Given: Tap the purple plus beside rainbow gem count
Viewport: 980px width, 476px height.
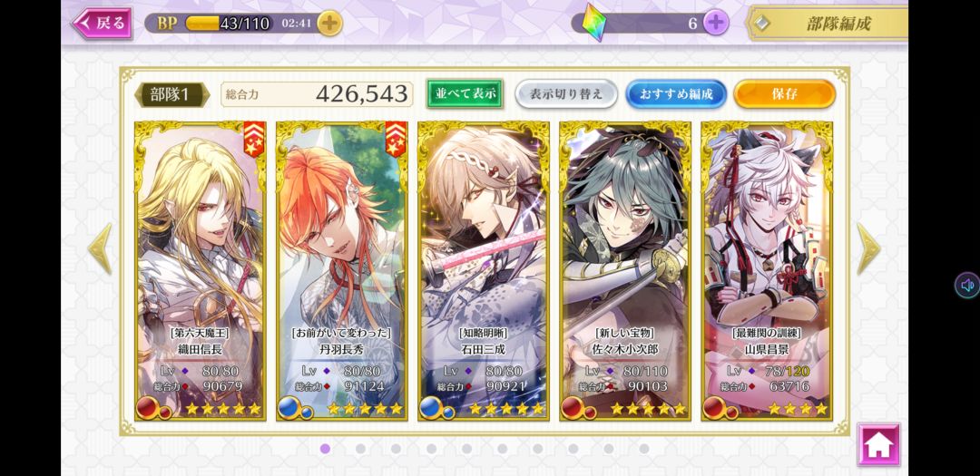Looking at the screenshot, I should click(x=716, y=23).
